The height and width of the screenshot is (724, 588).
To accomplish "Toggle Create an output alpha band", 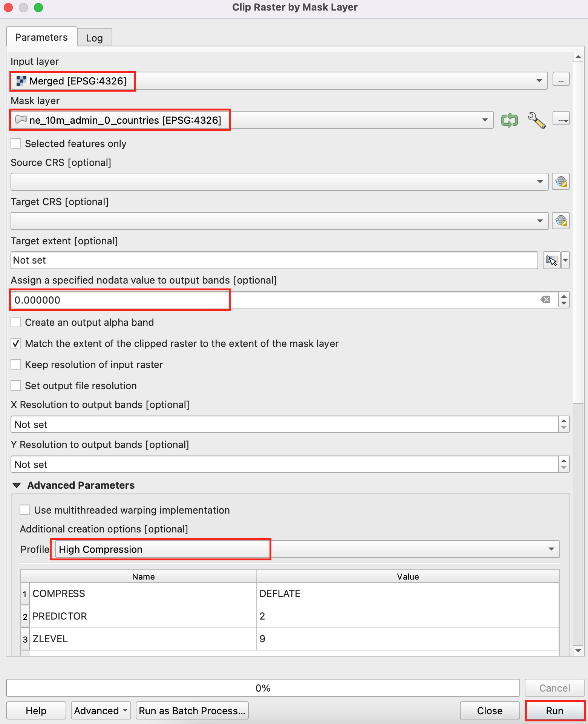I will pos(16,322).
